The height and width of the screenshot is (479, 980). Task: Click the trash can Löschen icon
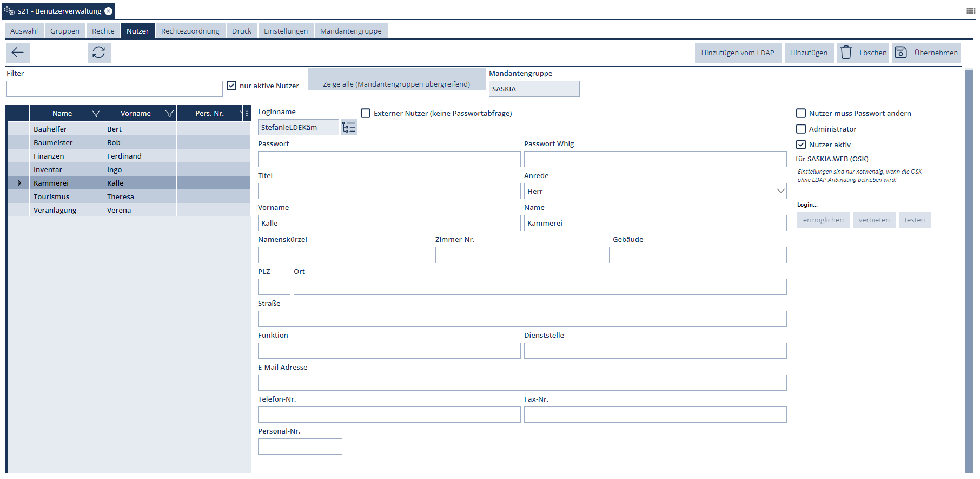tap(846, 53)
